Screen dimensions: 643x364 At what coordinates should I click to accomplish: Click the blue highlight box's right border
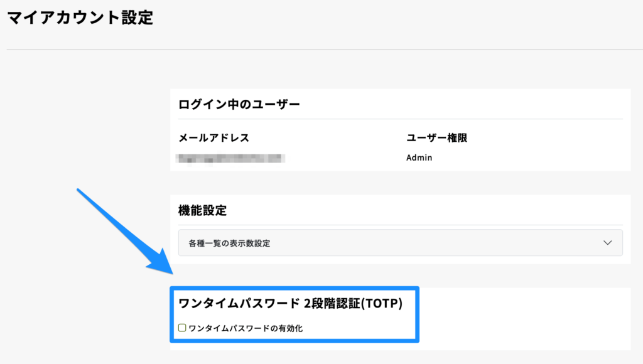click(417, 315)
